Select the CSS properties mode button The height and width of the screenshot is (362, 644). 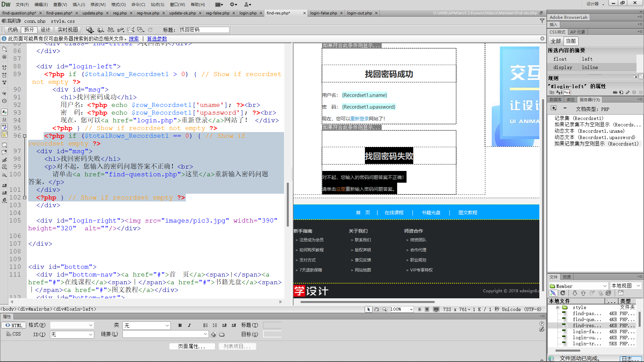click(x=14, y=334)
